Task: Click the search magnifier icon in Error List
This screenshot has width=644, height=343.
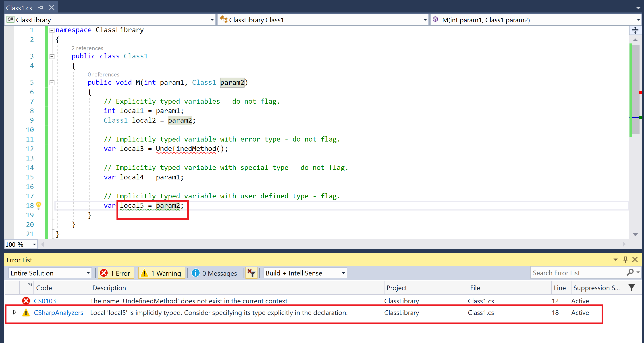Action: point(630,272)
